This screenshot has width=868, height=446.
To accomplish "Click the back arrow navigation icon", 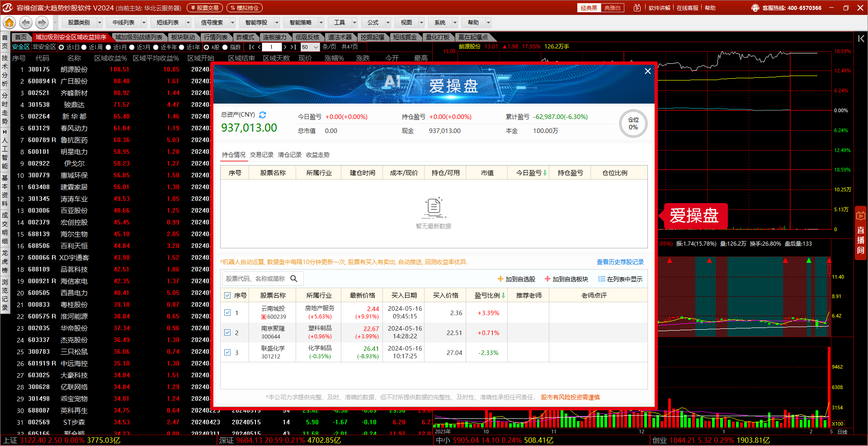I will tap(26, 23).
